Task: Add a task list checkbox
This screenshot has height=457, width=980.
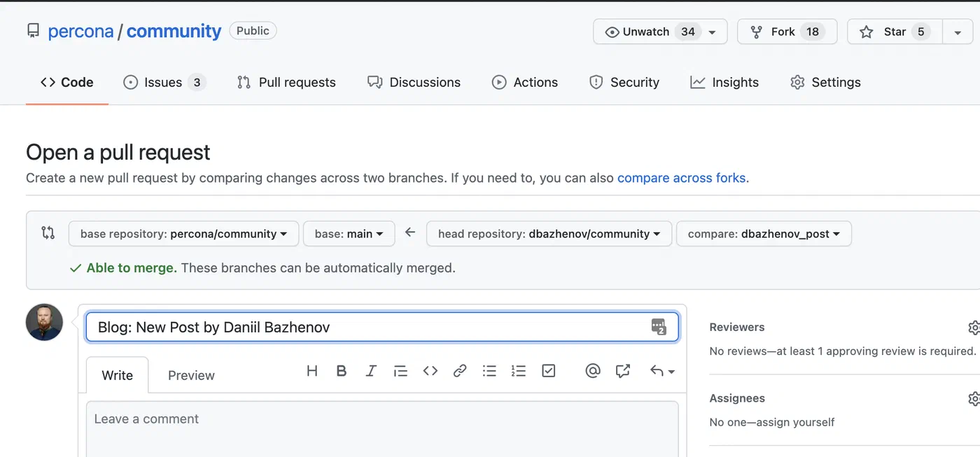Action: pyautogui.click(x=549, y=371)
